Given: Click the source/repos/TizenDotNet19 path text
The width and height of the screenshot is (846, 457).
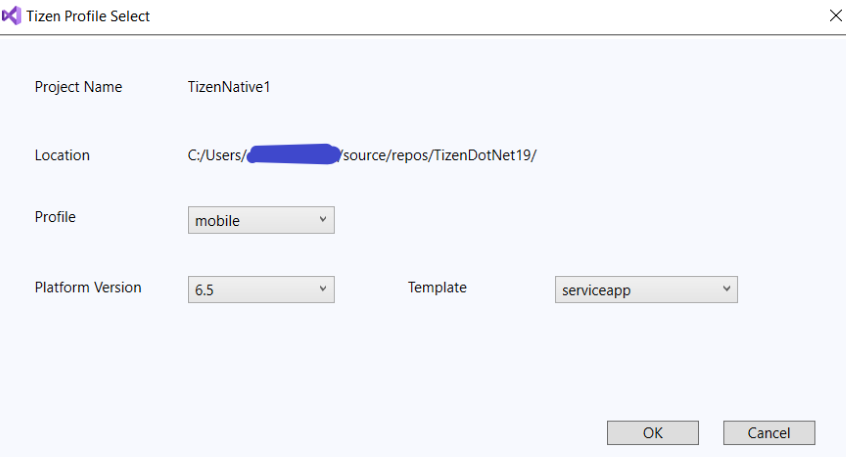Looking at the screenshot, I should point(440,155).
